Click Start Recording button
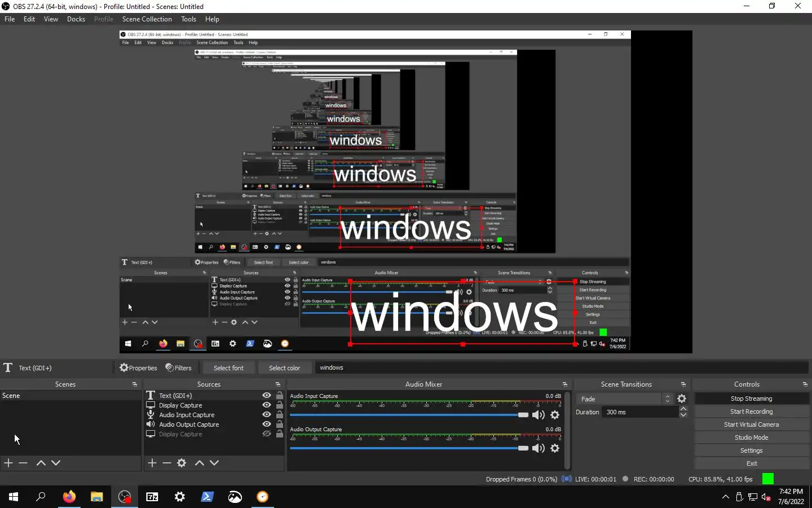 pyautogui.click(x=752, y=411)
